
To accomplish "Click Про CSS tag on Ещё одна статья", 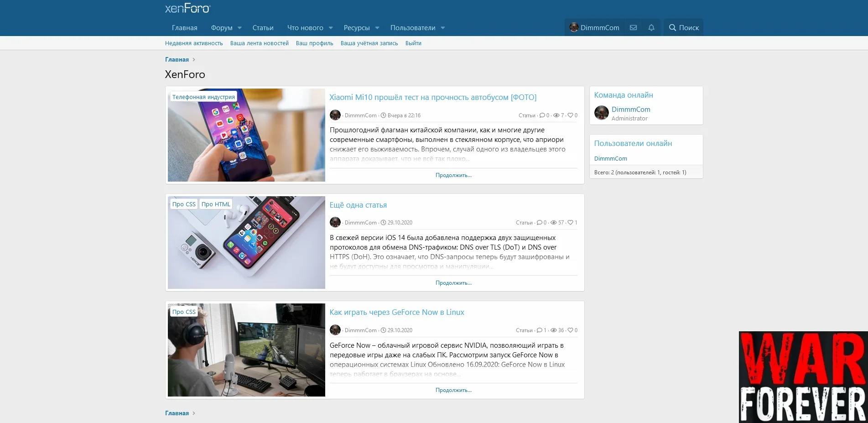I will [184, 204].
